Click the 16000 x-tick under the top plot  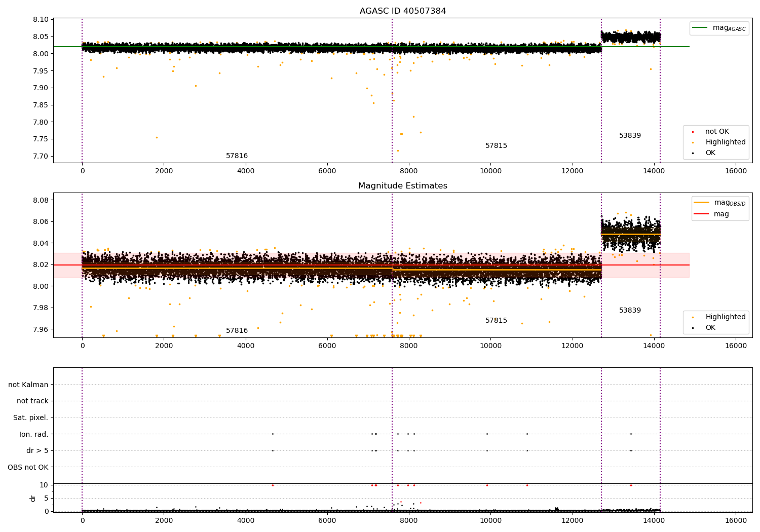[x=736, y=171]
